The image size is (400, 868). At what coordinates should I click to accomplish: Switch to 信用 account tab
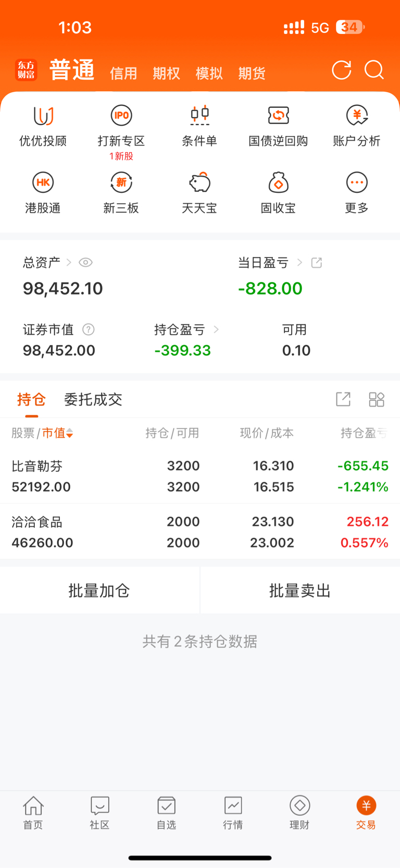tap(123, 74)
